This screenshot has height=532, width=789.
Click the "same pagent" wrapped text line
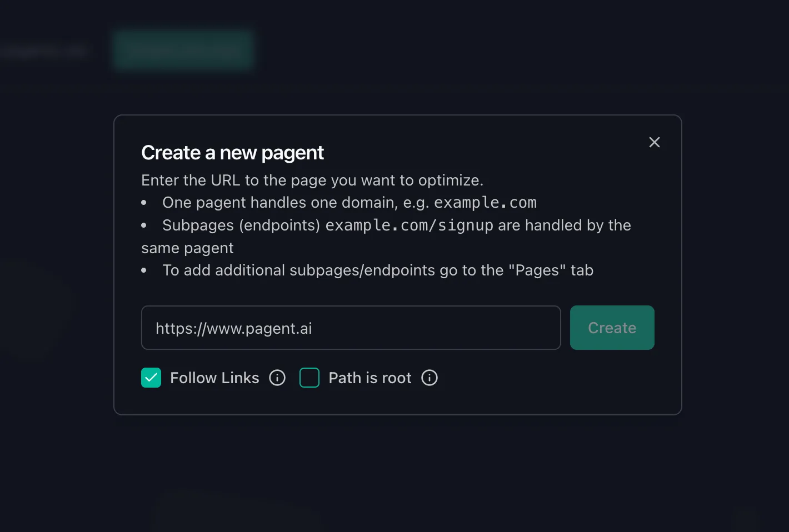click(x=187, y=248)
